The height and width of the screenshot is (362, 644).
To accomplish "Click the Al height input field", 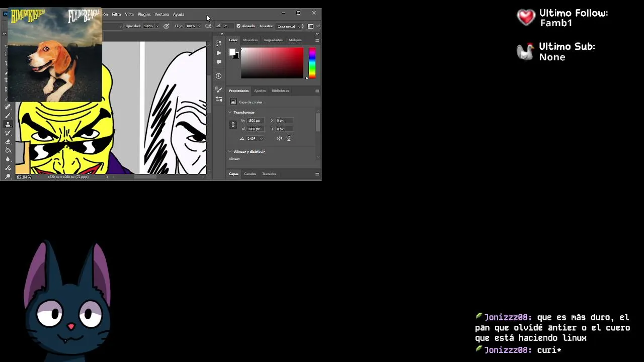I will click(255, 129).
